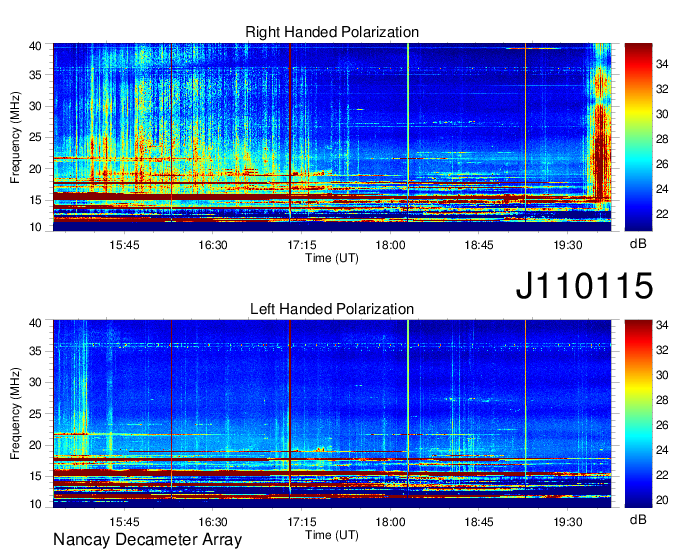This screenshot has width=680, height=552.
Task: Click the Frequency (MHz) label of the Left Handed plot
Action: pyautogui.click(x=15, y=414)
